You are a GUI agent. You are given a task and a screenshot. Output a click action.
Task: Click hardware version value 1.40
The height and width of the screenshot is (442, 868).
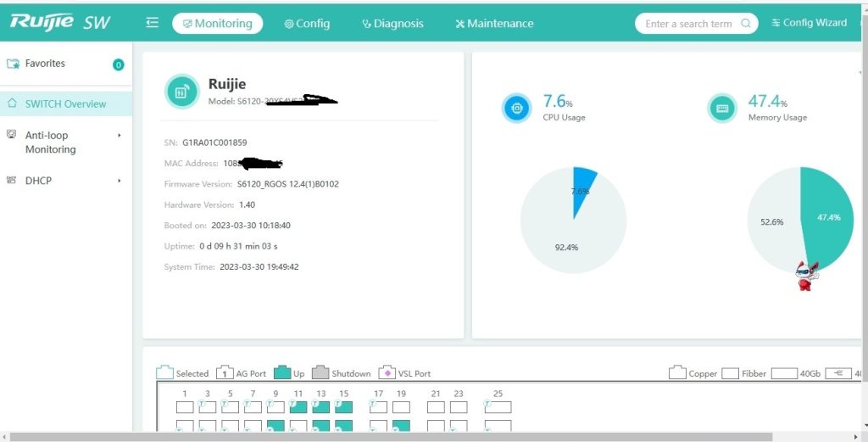coord(247,205)
